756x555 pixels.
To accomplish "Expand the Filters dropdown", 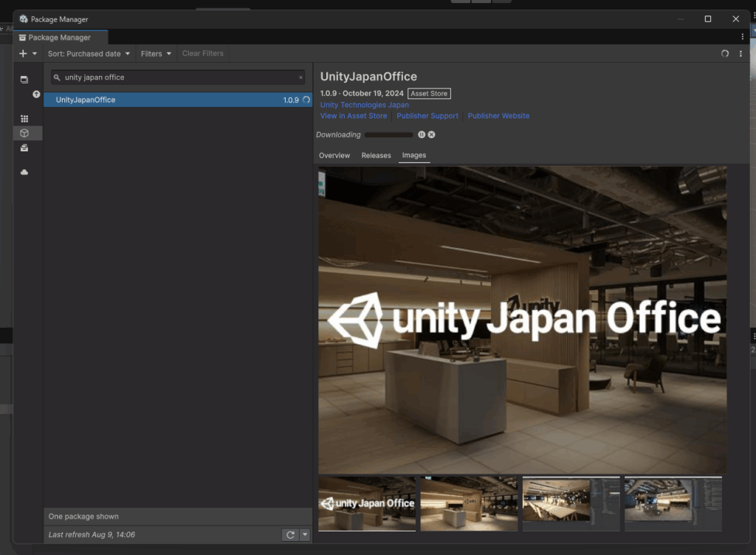I will click(x=156, y=53).
